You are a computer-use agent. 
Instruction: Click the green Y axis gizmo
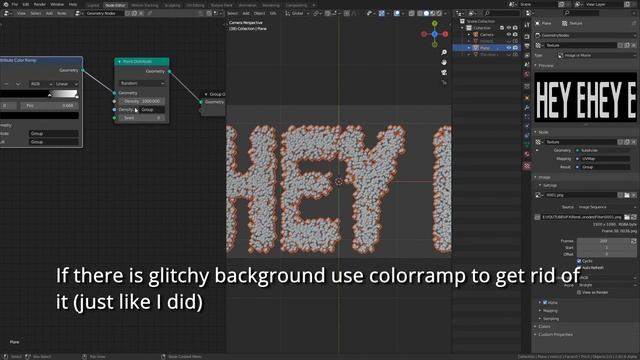[435, 24]
